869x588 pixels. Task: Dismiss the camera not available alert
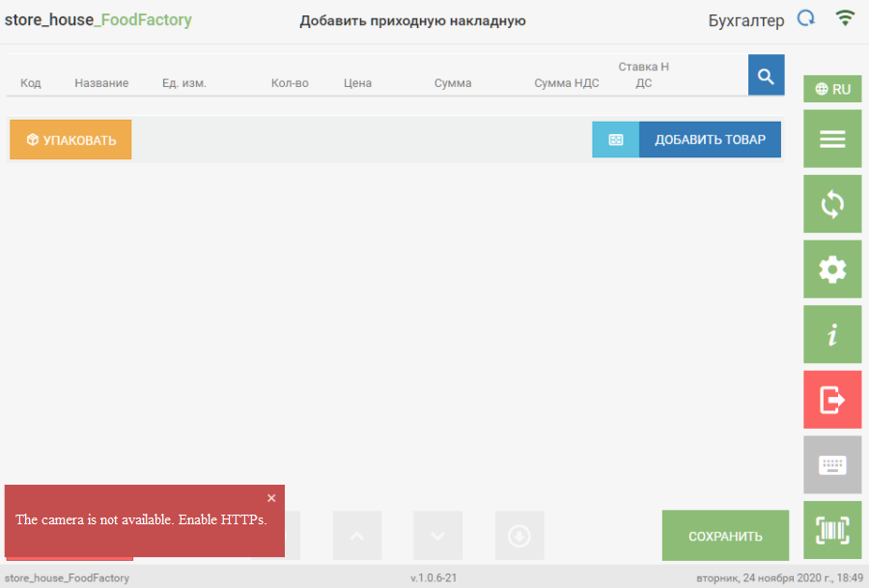point(271,498)
